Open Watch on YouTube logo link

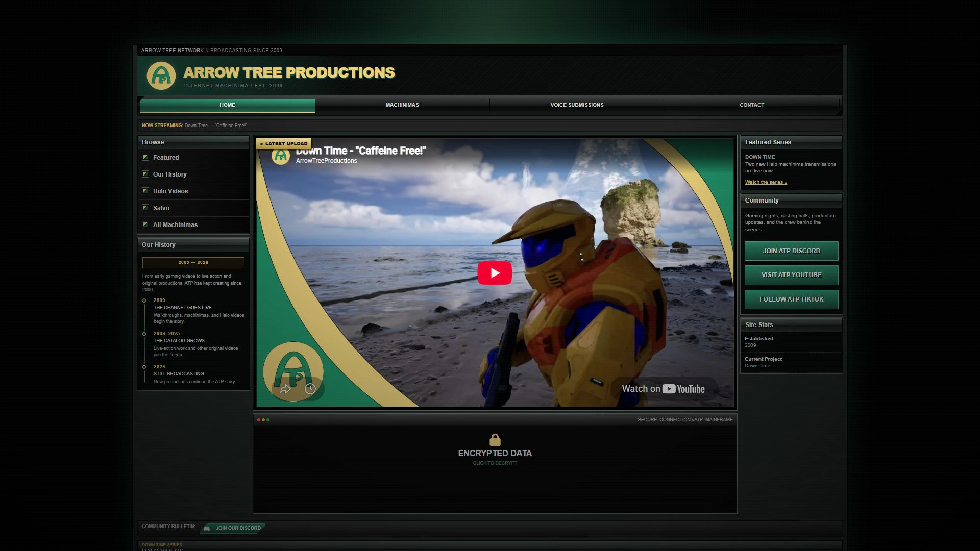[663, 389]
